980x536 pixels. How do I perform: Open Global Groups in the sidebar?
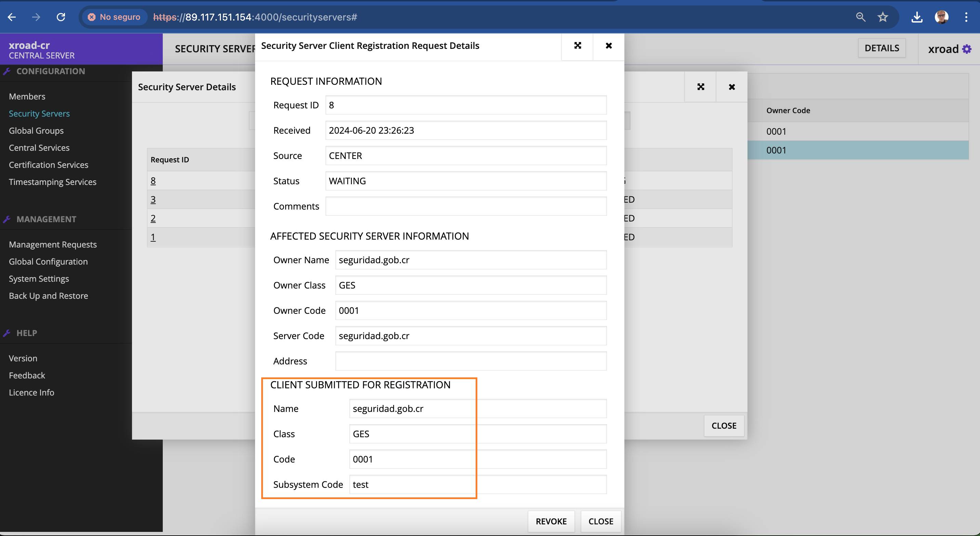36,131
